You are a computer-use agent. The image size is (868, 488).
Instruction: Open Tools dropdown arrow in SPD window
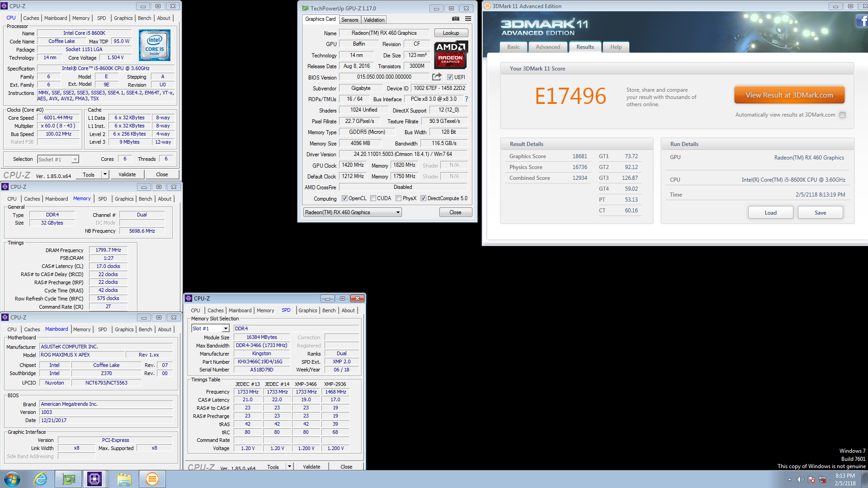[x=289, y=467]
